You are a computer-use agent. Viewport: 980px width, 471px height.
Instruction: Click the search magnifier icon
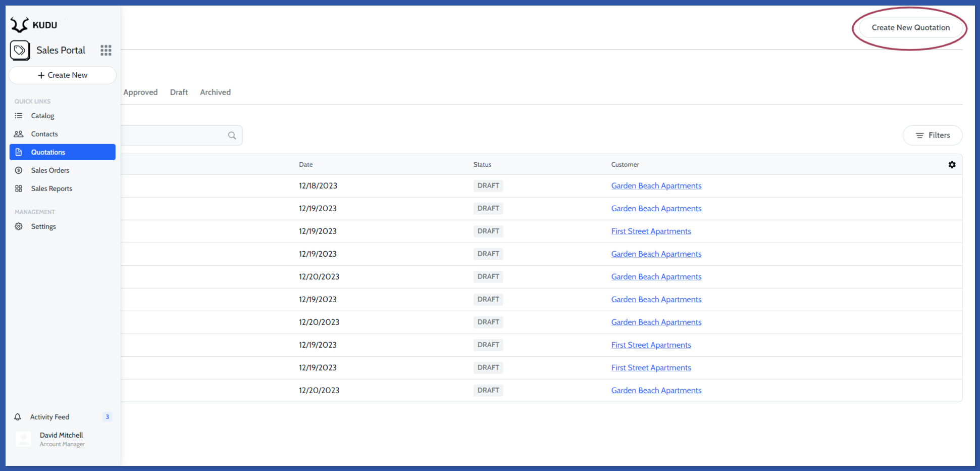232,135
